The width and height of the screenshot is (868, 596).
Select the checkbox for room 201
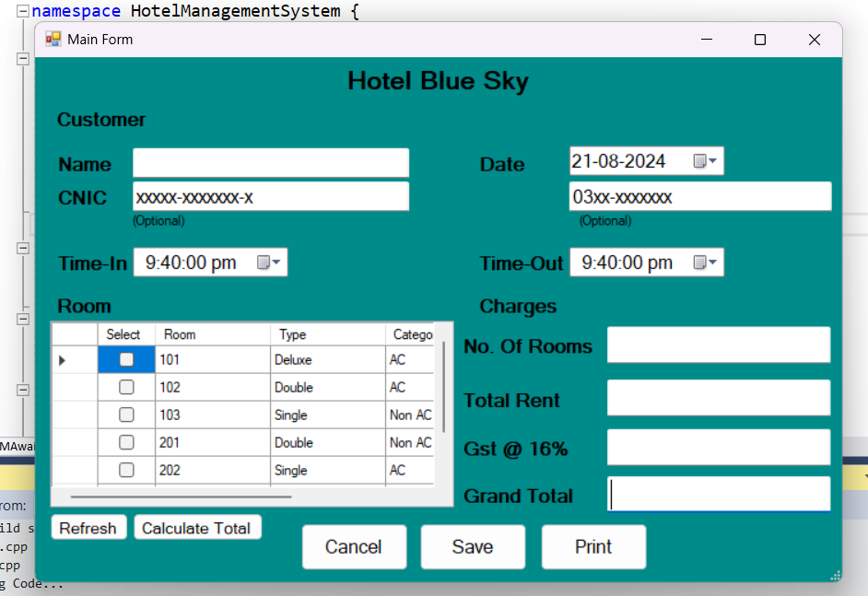[126, 443]
